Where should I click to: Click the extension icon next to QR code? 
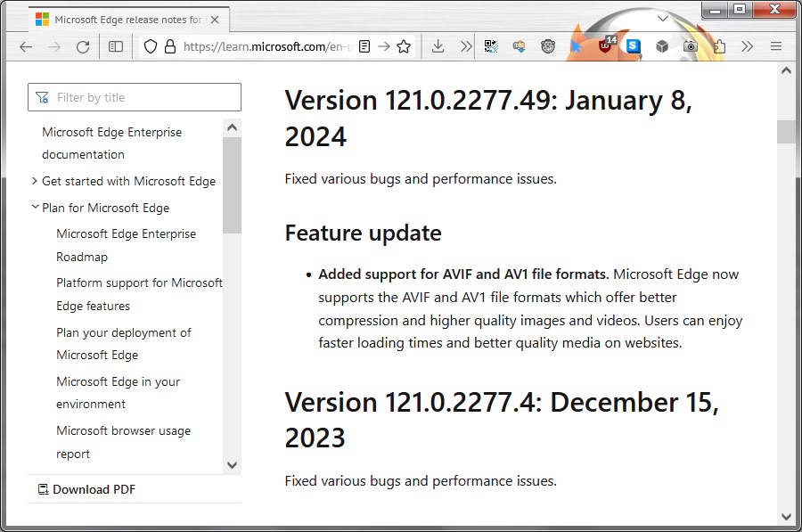pos(520,47)
